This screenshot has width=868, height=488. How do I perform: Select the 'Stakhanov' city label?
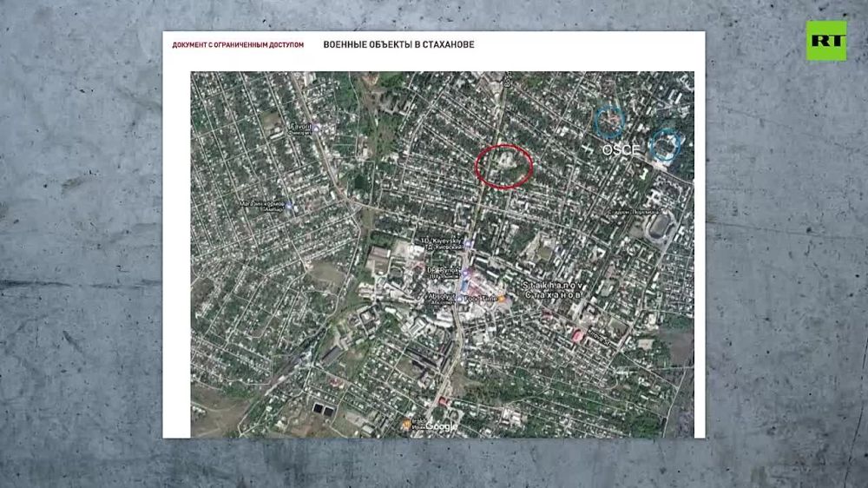(552, 285)
